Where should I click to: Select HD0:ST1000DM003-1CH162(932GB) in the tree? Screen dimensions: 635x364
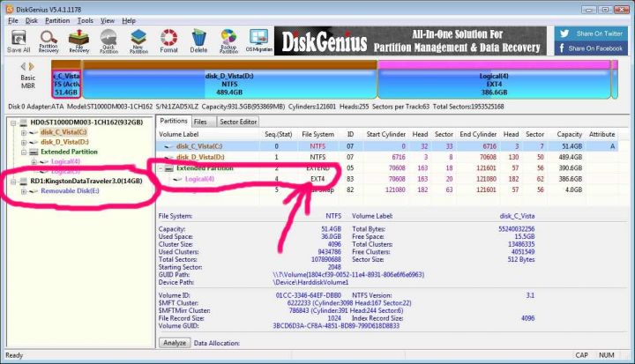(86, 123)
